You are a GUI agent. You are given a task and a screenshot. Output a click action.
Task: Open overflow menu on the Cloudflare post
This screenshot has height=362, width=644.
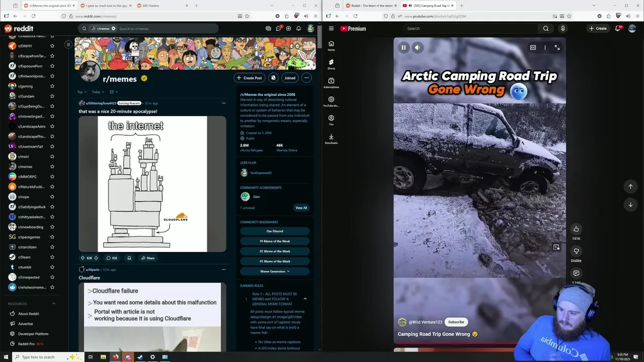(x=224, y=269)
